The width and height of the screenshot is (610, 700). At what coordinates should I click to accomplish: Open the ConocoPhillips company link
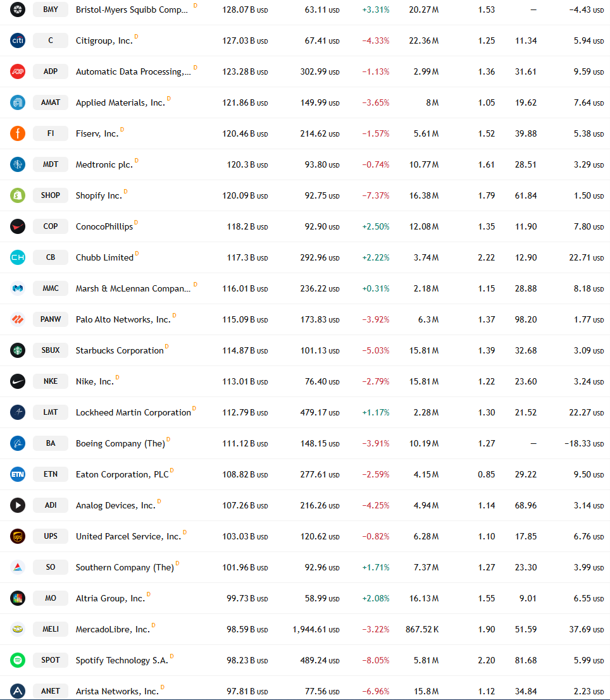pyautogui.click(x=104, y=227)
